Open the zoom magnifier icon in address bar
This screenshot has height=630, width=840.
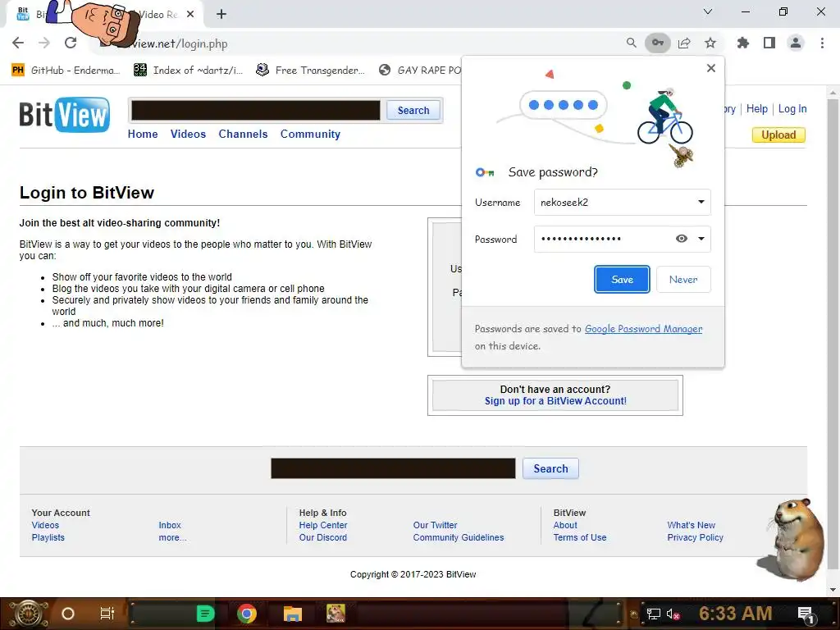631,43
